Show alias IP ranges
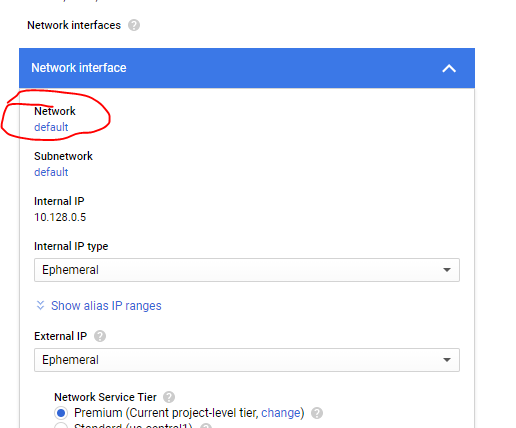 coord(106,306)
